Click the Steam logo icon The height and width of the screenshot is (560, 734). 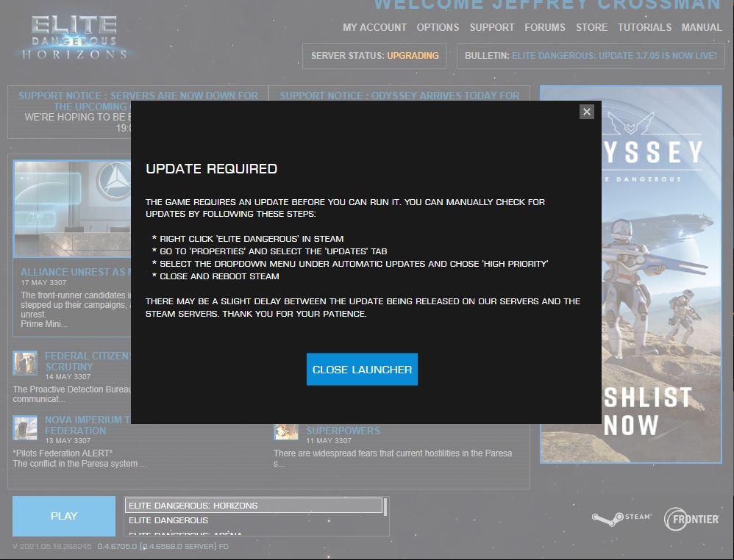coord(621,518)
